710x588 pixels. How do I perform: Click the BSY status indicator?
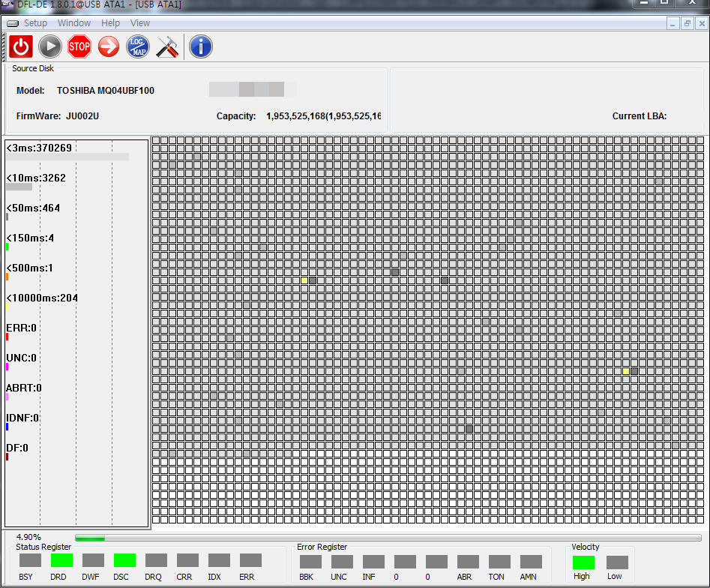(x=30, y=560)
